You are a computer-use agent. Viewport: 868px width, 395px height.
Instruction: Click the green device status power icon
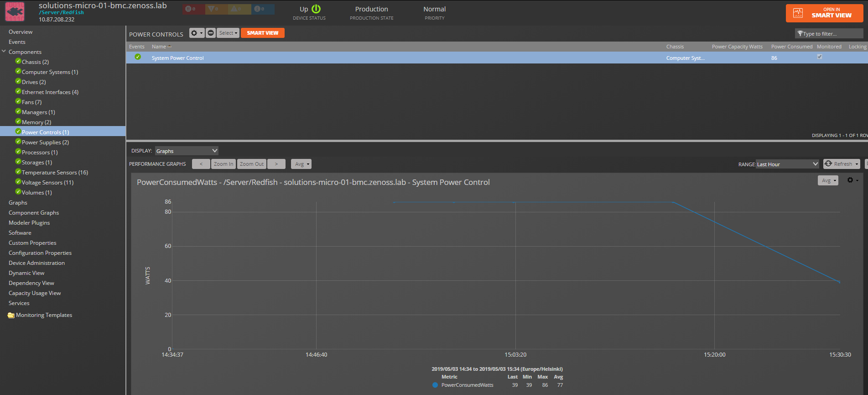tap(316, 9)
